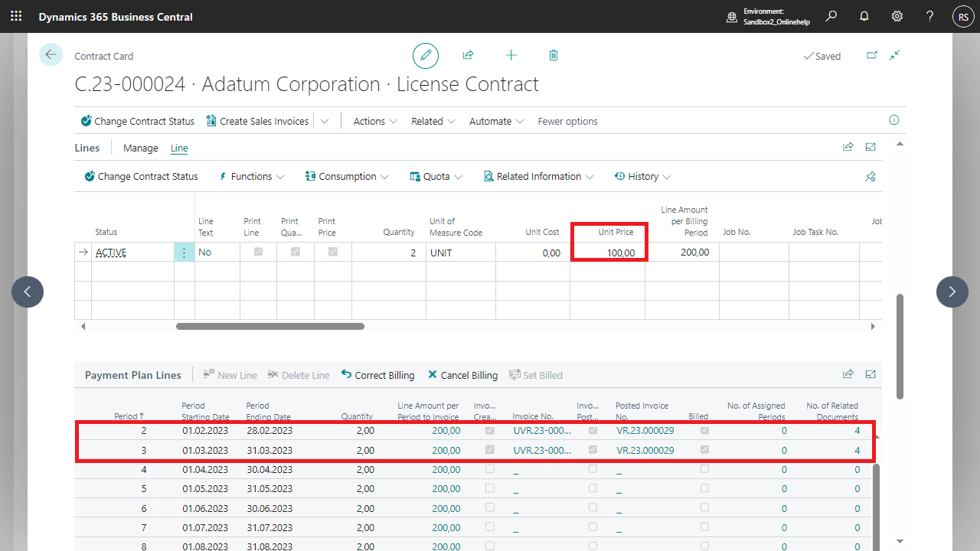Click the Quantity field in ACTIVE row
This screenshot has width=980, height=551.
(x=390, y=253)
